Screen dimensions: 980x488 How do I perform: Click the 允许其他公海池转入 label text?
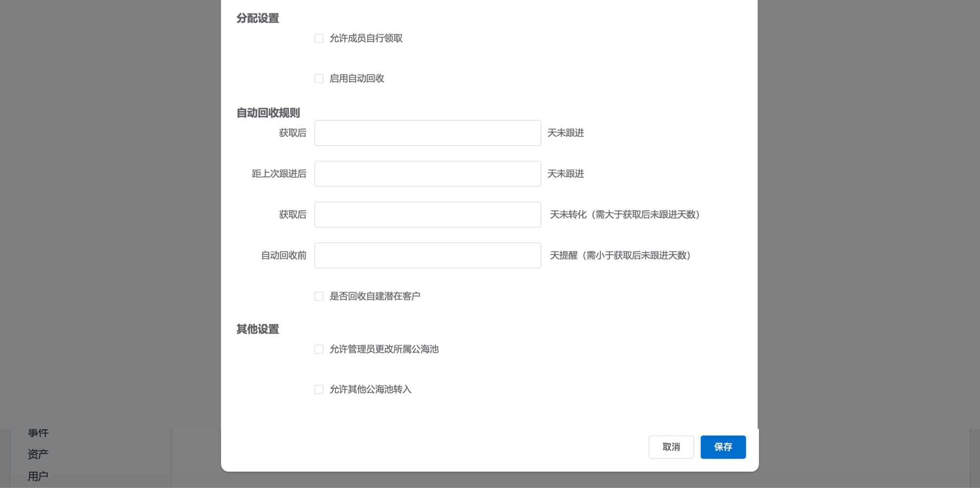370,390
